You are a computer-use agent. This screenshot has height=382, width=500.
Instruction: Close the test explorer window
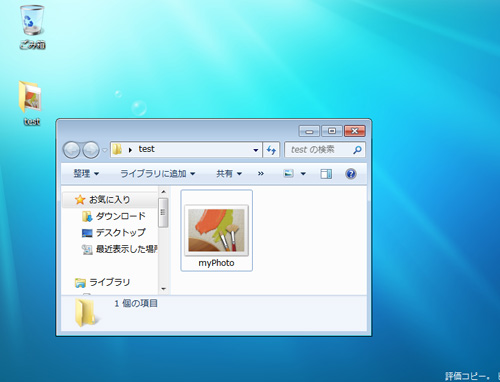click(x=355, y=131)
